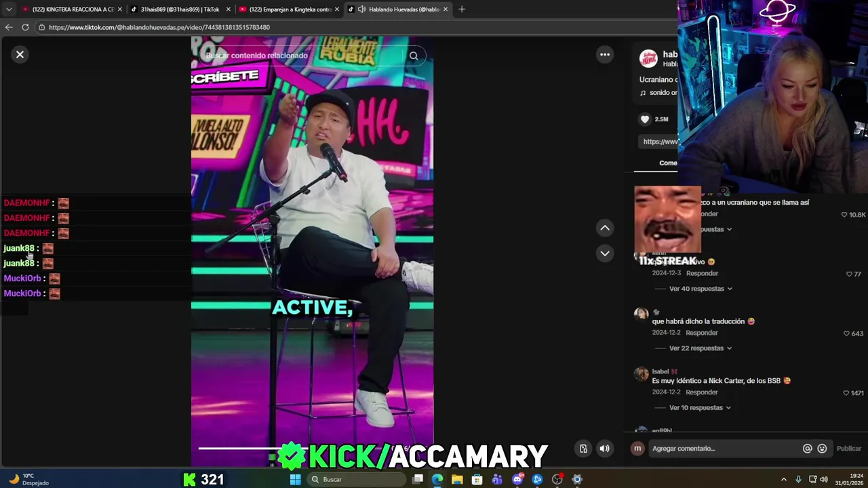The width and height of the screenshot is (868, 488).
Task: Open the system volume tray icon
Action: point(825,479)
